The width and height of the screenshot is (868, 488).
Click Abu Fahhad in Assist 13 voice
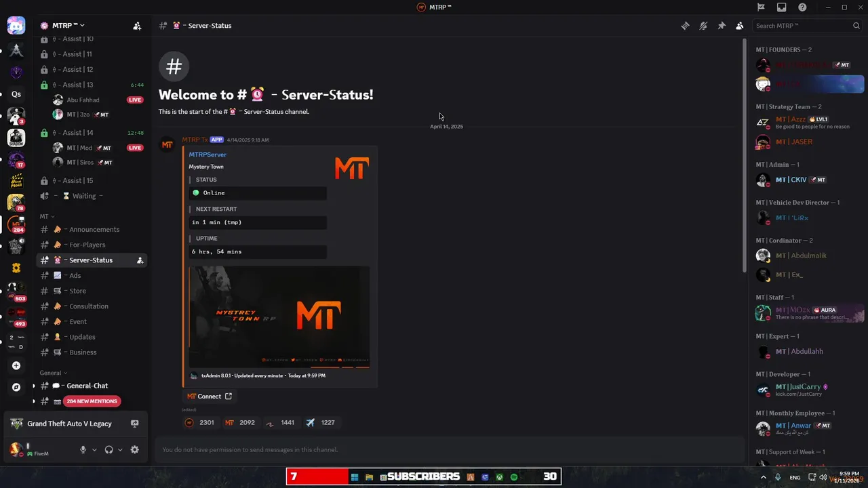point(99,100)
